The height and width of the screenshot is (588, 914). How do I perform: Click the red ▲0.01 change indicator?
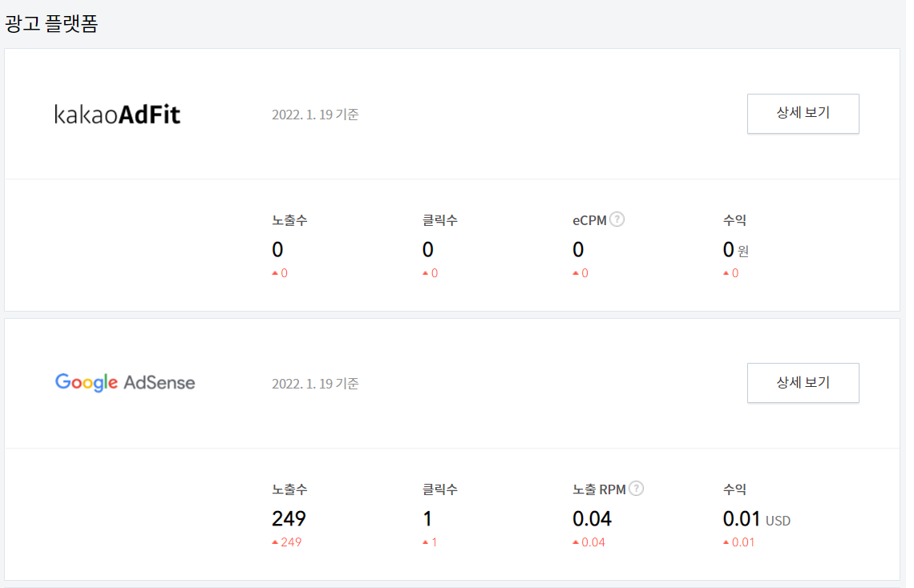click(738, 542)
